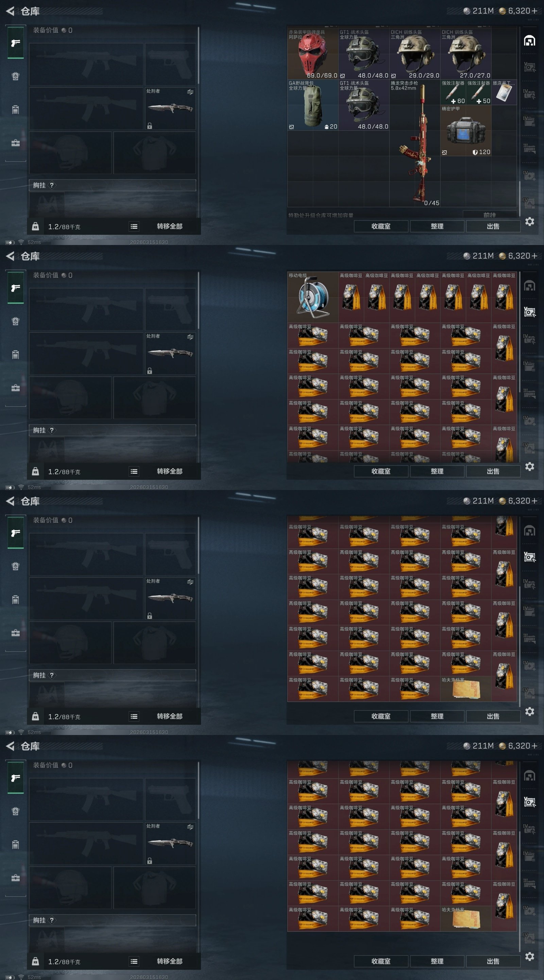Screen dimensions: 544x980
Task: Pick the DICH 训练头盔 showing 29.0/29.0
Action: point(415,54)
